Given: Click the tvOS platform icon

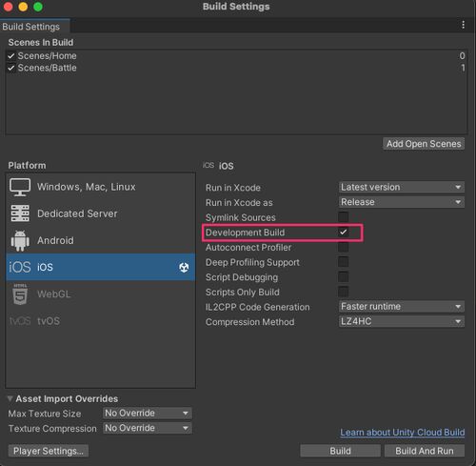Looking at the screenshot, I should point(20,321).
